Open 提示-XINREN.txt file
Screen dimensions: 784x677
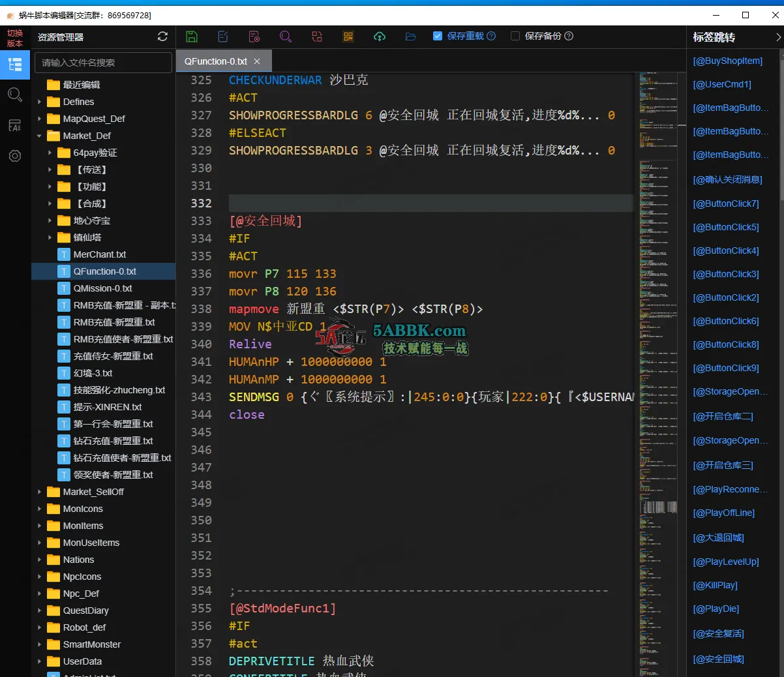tap(108, 407)
